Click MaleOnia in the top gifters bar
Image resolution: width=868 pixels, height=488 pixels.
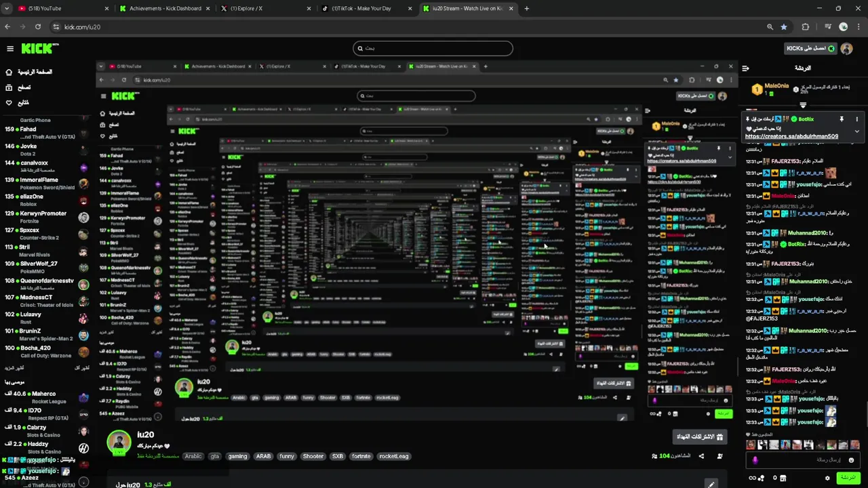(x=776, y=86)
